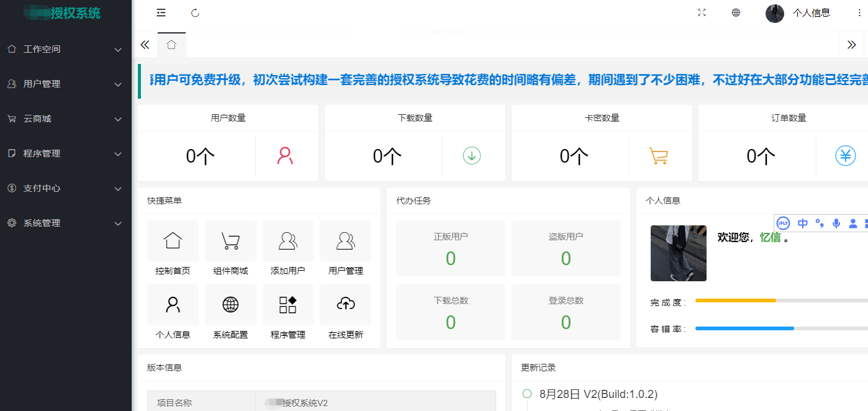Click the 授权系统V2 project name value
The height and width of the screenshot is (411, 868).
tap(296, 403)
